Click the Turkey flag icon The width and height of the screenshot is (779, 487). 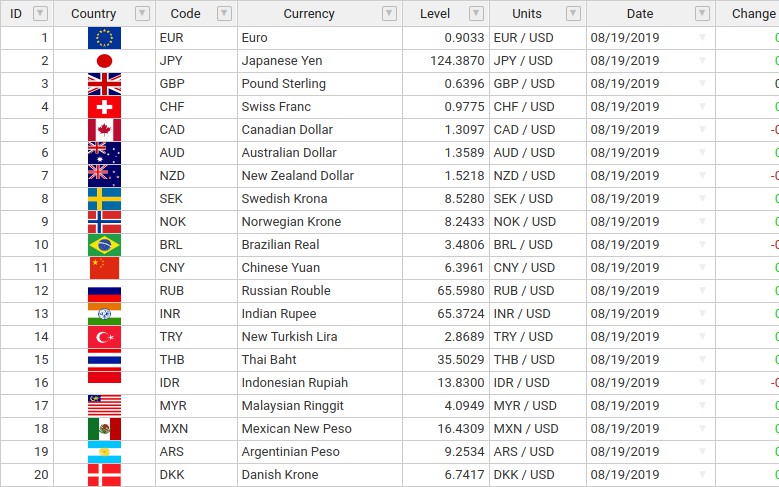[104, 337]
